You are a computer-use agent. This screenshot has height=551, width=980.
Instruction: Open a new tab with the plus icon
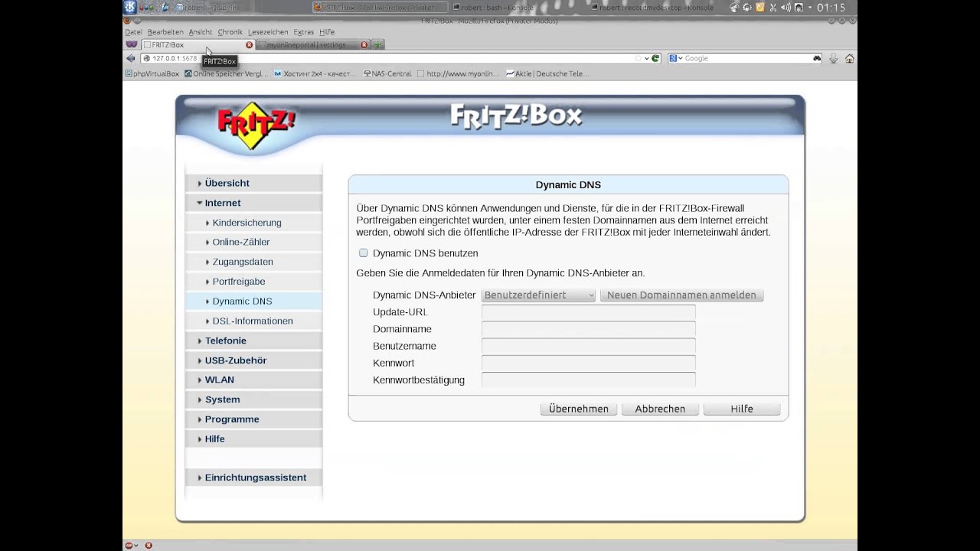point(377,45)
